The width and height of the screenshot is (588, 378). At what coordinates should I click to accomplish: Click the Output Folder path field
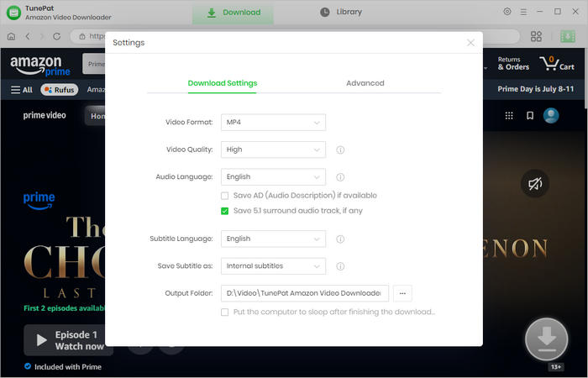point(305,293)
